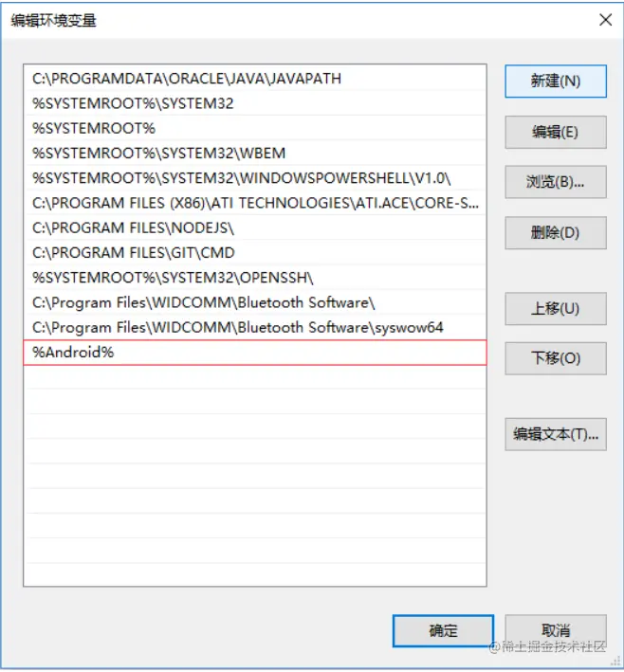Screen dimensions: 624x672
Task: Select the WIDCOMM Bluetooth Software\ entry
Action: pyautogui.click(x=255, y=302)
